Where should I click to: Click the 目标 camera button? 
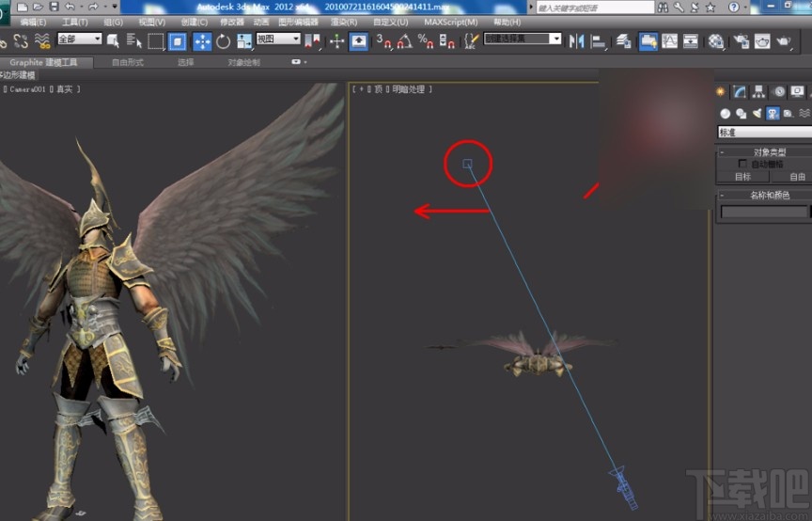click(742, 177)
